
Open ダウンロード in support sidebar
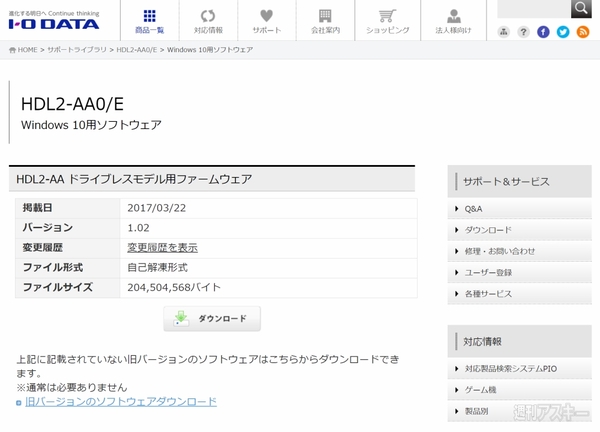[x=520, y=230]
